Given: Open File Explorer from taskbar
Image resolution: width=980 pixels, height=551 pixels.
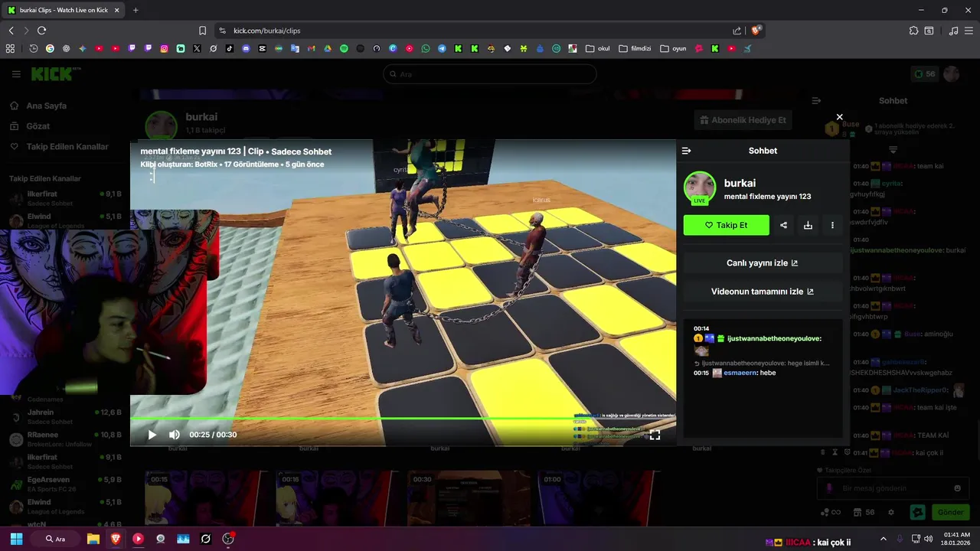Looking at the screenshot, I should coord(93,539).
